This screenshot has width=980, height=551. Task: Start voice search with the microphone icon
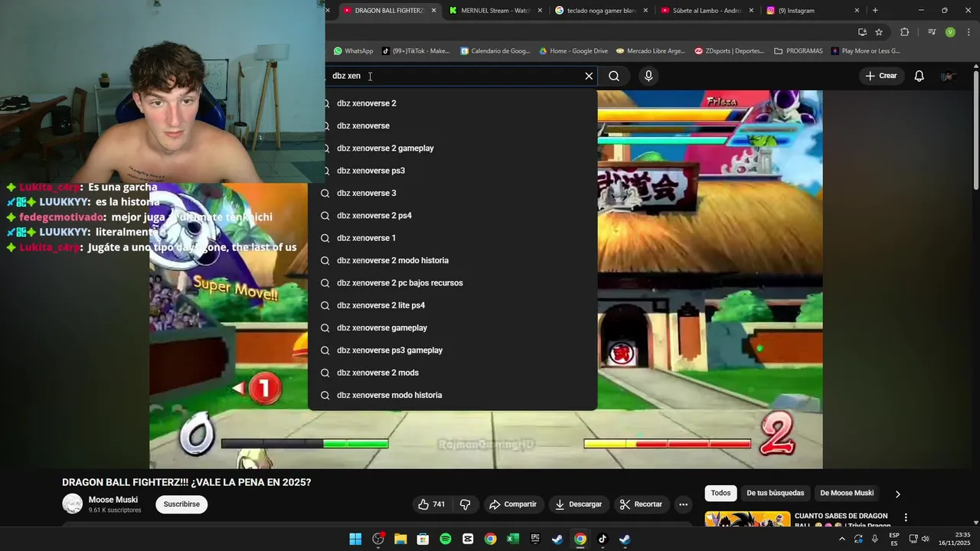[x=648, y=76]
